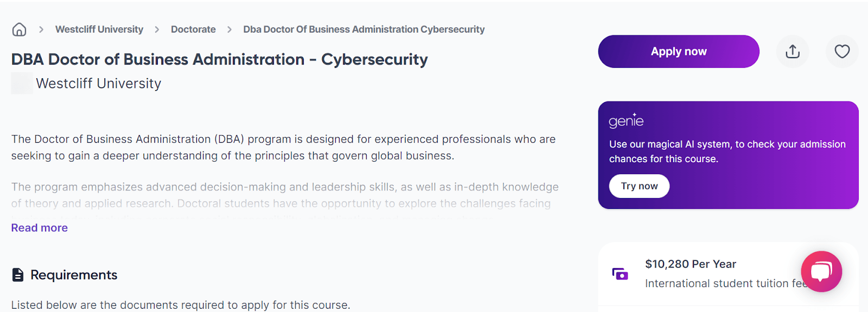Click the tuition fee money icon
This screenshot has width=868, height=312.
click(620, 274)
